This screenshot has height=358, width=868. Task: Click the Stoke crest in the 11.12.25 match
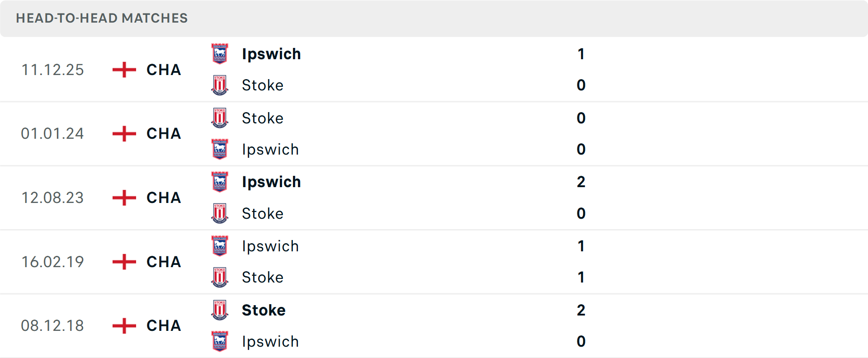click(220, 85)
